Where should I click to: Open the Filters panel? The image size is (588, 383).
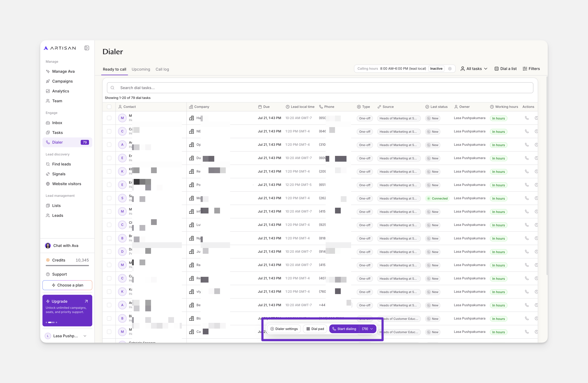click(x=531, y=69)
